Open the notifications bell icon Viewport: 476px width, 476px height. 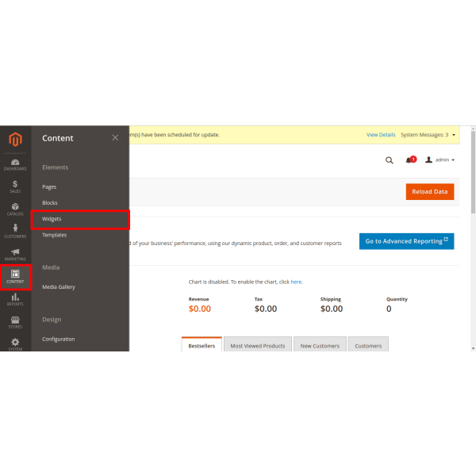pyautogui.click(x=410, y=159)
